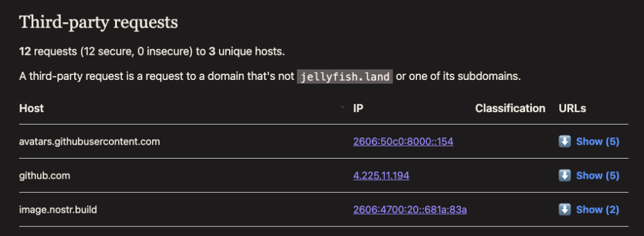Click the down-arrow icon in the image.nostr.build row
Image resolution: width=644 pixels, height=236 pixels.
pyautogui.click(x=565, y=210)
